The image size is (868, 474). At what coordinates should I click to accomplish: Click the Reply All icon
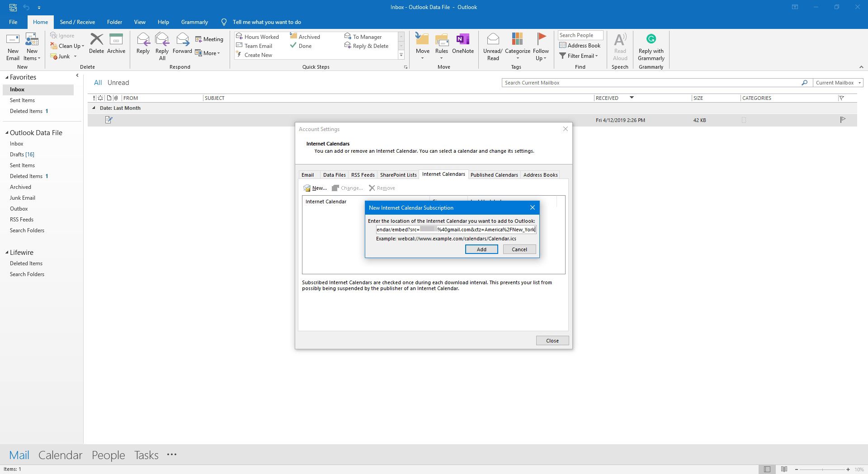pos(162,39)
